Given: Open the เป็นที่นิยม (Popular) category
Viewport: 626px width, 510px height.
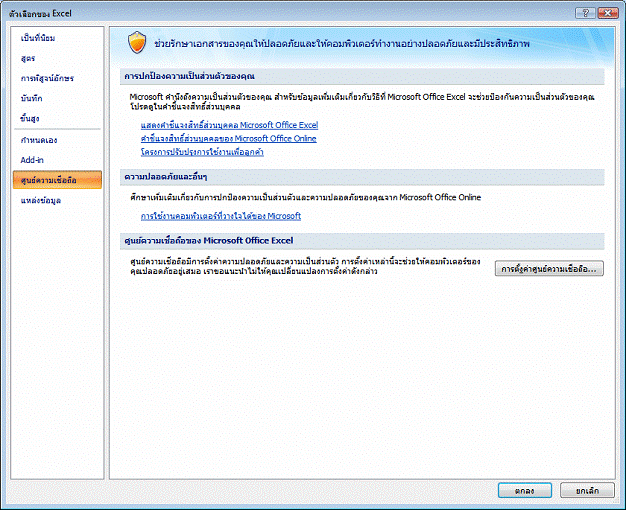Looking at the screenshot, I should (x=38, y=38).
